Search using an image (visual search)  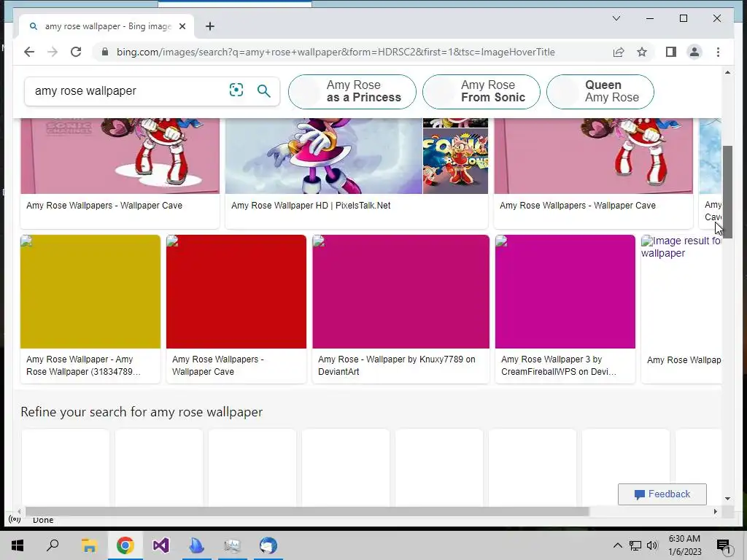click(x=236, y=90)
